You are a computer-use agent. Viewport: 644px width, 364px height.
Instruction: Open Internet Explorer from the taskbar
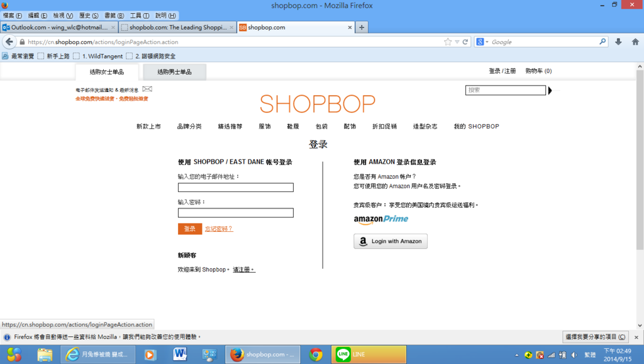[x=97, y=354]
